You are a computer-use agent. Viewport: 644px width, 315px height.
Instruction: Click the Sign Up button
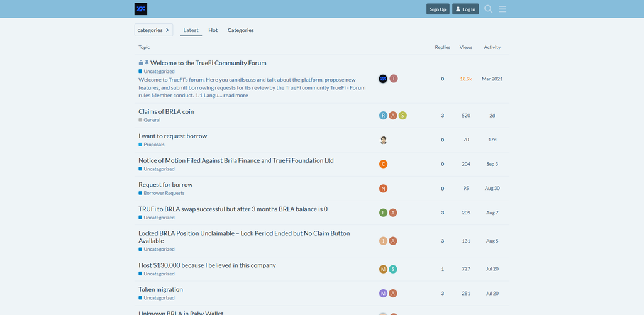tap(438, 9)
